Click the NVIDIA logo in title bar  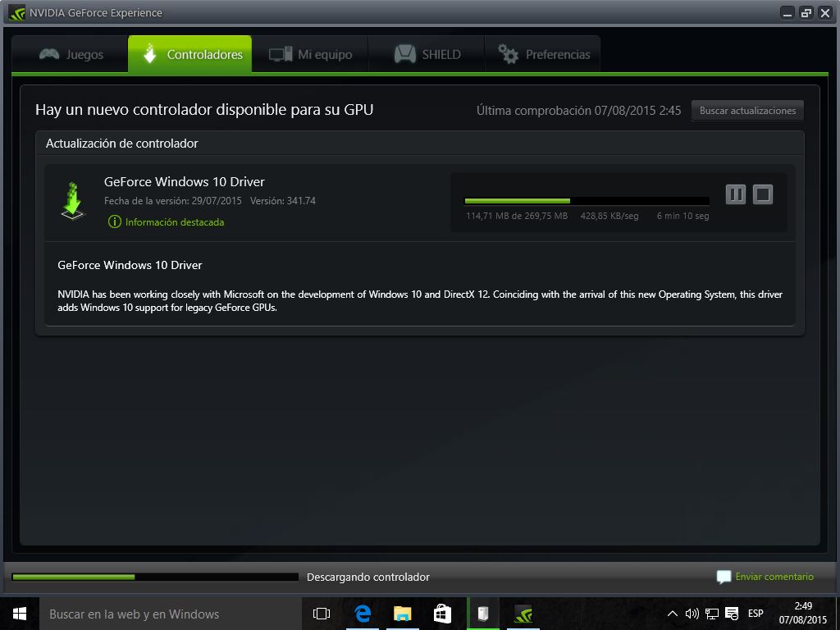coord(16,13)
